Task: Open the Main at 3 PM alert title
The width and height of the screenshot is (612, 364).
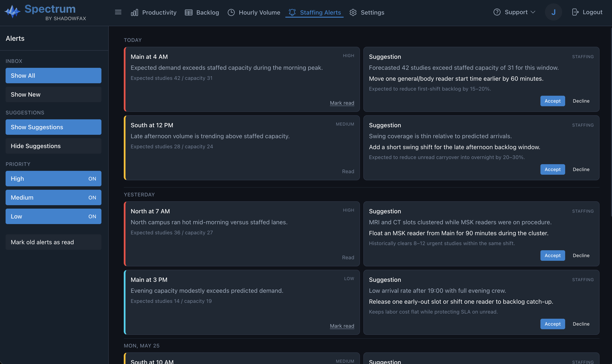Action: point(149,280)
